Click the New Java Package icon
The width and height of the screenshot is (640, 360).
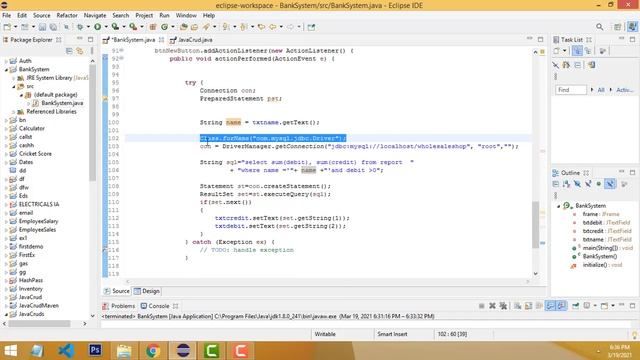click(x=153, y=27)
